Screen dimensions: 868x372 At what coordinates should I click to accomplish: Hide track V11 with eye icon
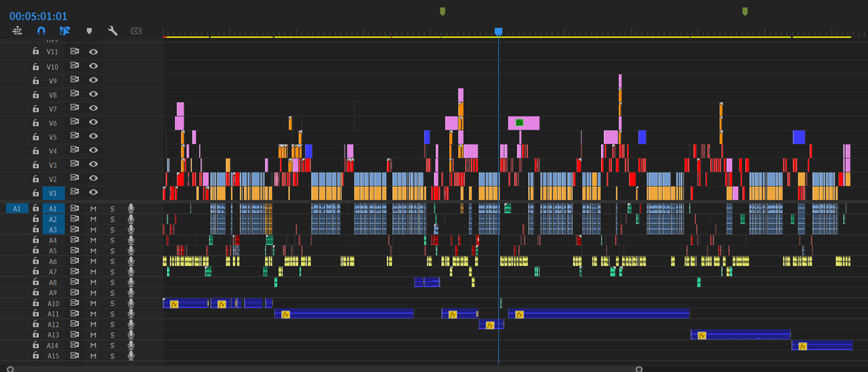click(93, 52)
